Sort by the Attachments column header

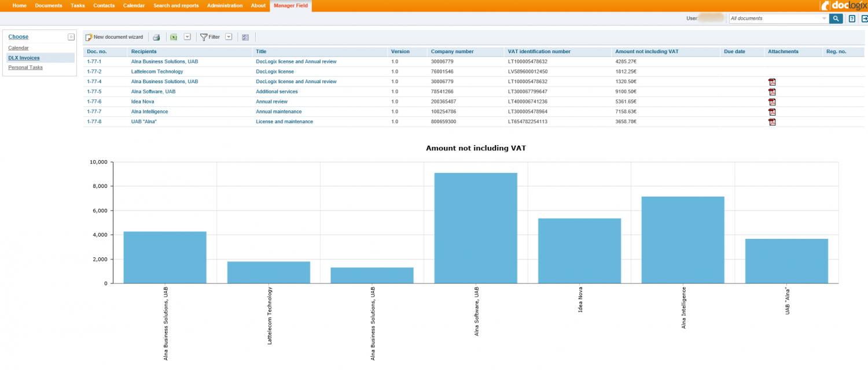(x=784, y=51)
